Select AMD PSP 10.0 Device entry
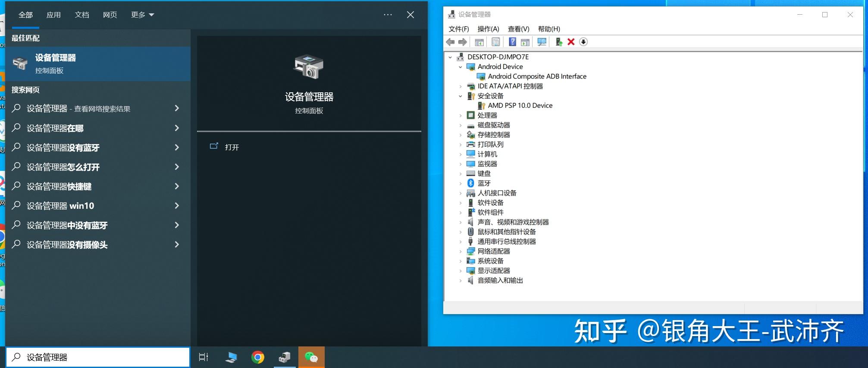The width and height of the screenshot is (868, 368). 520,106
